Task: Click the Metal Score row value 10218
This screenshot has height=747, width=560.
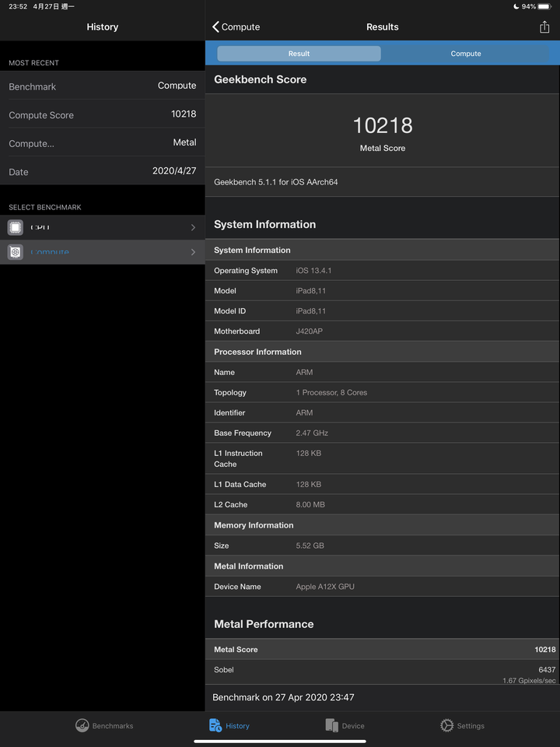Action: coord(544,649)
